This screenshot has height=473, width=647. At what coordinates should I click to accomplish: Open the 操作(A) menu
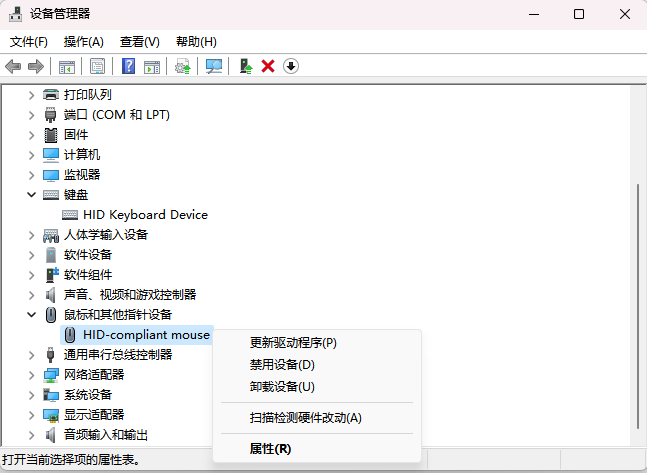pyautogui.click(x=84, y=42)
